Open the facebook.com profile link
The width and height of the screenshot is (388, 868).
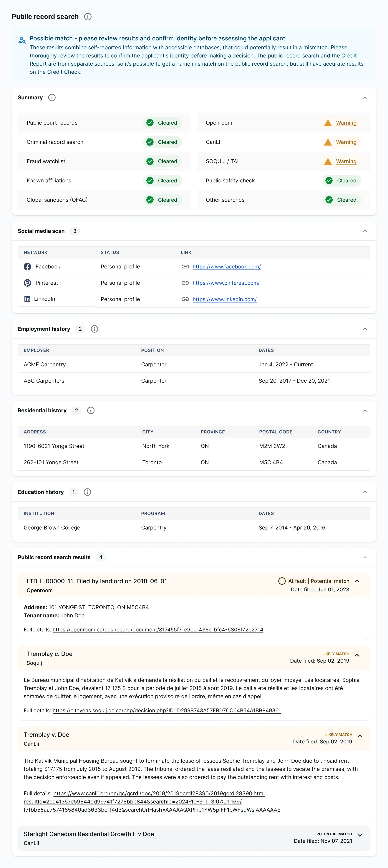coord(226,267)
